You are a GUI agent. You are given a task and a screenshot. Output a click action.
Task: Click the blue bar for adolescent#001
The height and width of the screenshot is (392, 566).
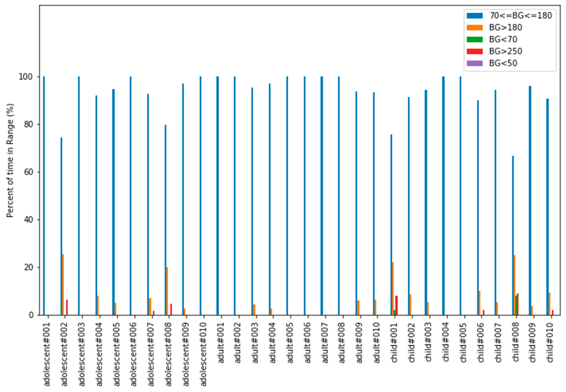(x=44, y=196)
